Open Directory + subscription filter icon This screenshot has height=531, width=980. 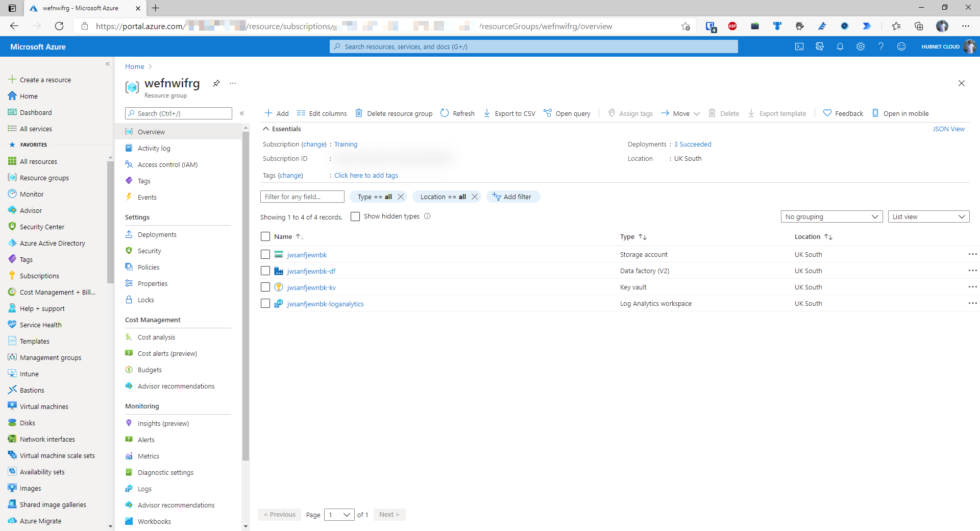(820, 46)
